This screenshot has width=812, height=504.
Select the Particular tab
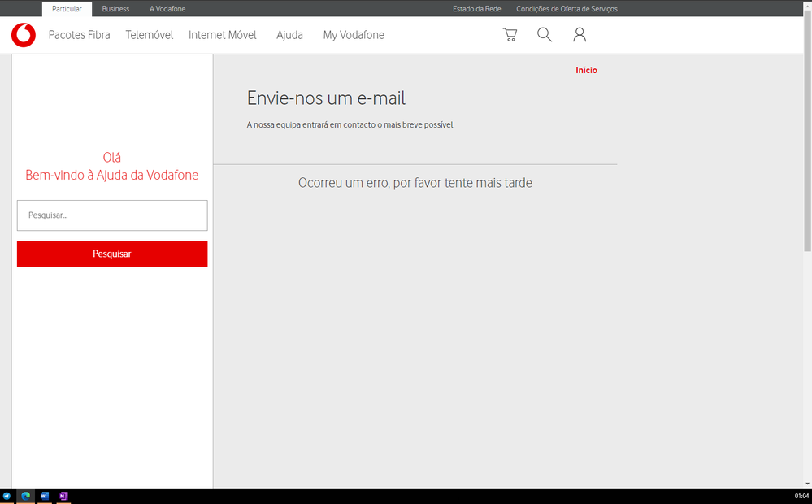click(67, 9)
